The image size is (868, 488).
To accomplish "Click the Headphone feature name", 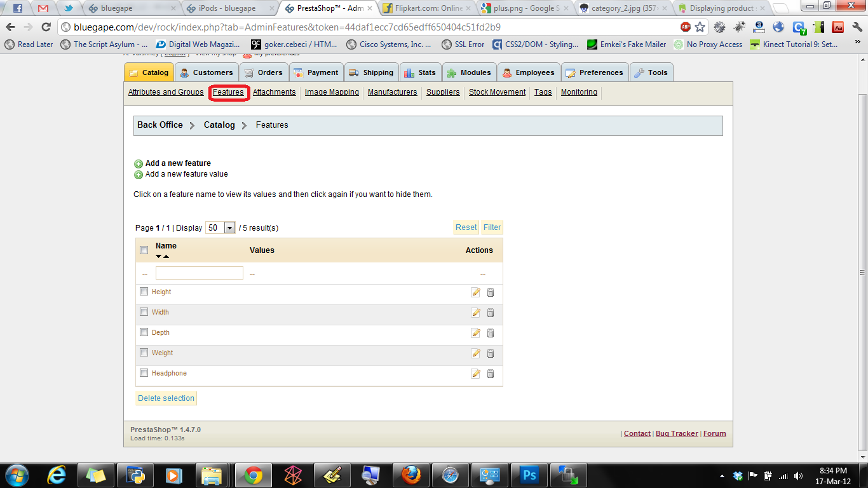I will [x=169, y=374].
